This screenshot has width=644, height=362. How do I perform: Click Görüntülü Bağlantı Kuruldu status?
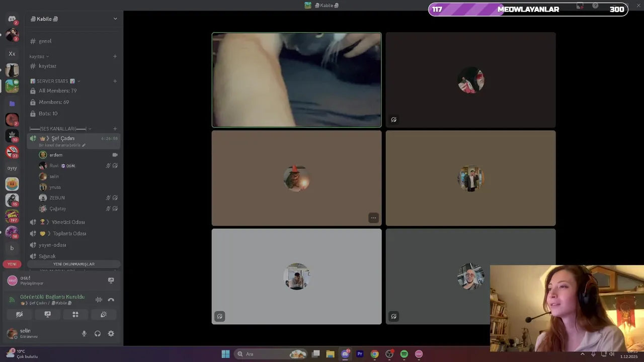click(52, 297)
